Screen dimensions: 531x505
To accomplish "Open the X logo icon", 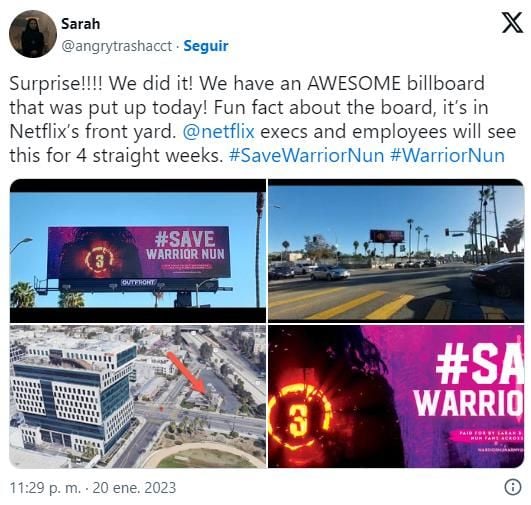I will [x=512, y=22].
